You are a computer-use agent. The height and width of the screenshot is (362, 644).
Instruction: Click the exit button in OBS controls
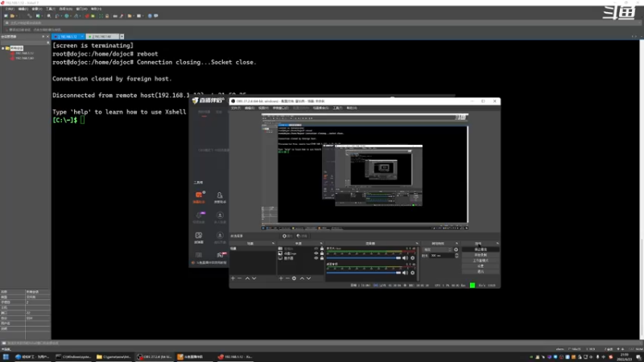coord(481,272)
